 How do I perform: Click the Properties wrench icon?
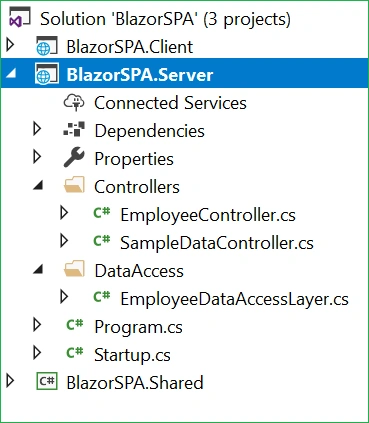[x=74, y=157]
